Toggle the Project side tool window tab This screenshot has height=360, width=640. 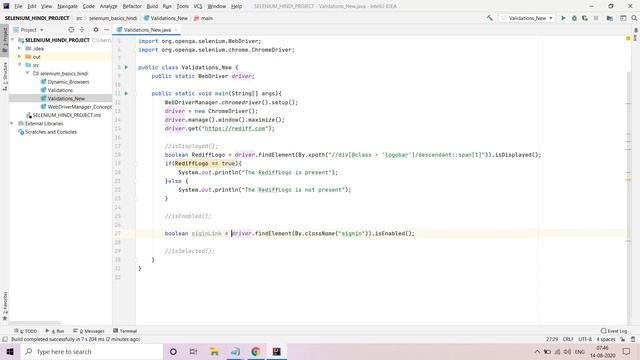tap(4, 39)
